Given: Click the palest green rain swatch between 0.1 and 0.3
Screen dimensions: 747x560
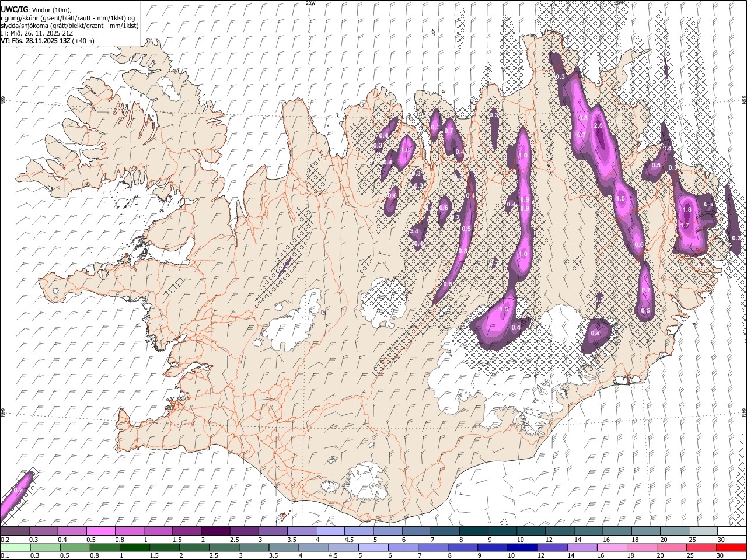Looking at the screenshot, I should 16,548.
